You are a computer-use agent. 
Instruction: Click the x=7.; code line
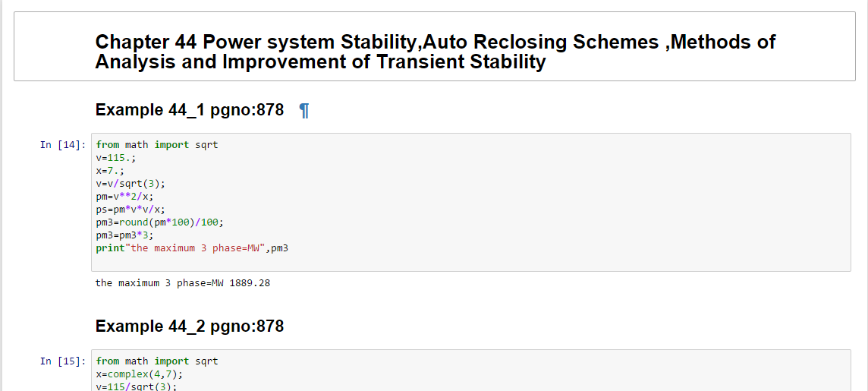click(x=108, y=171)
